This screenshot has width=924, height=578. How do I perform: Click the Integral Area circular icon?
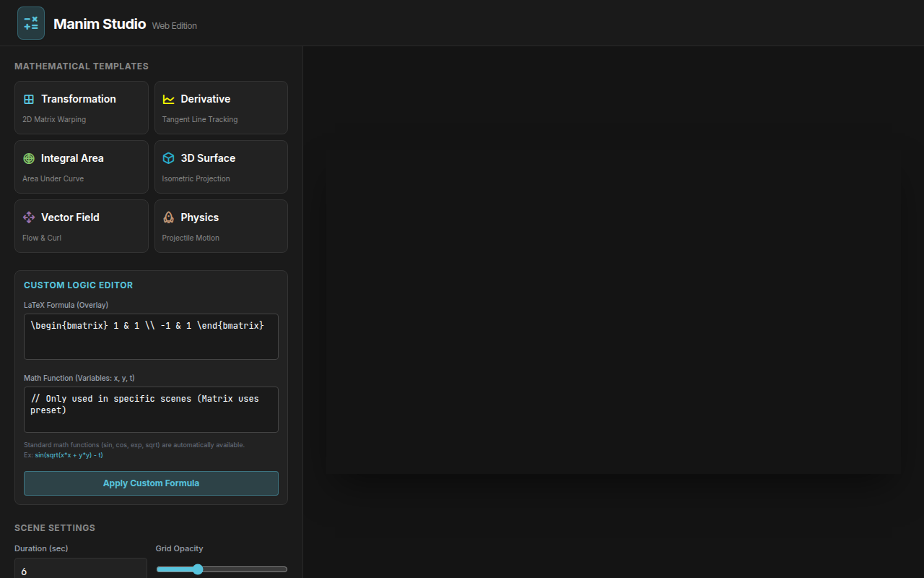tap(29, 159)
